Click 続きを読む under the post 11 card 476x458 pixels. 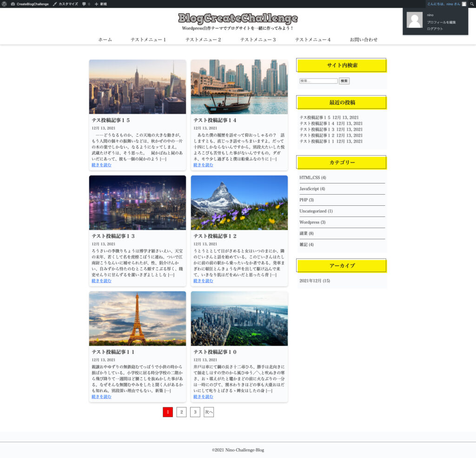tap(101, 397)
